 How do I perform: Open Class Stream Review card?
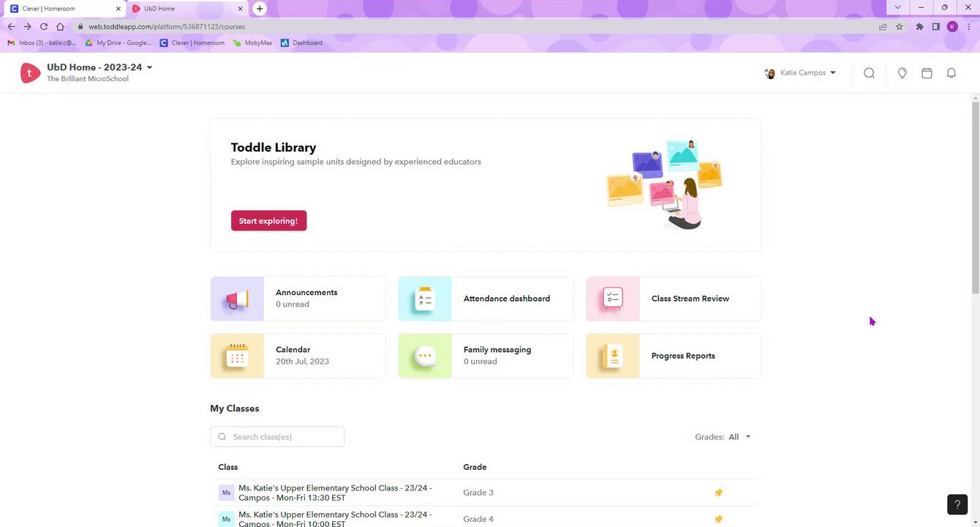[x=674, y=299]
